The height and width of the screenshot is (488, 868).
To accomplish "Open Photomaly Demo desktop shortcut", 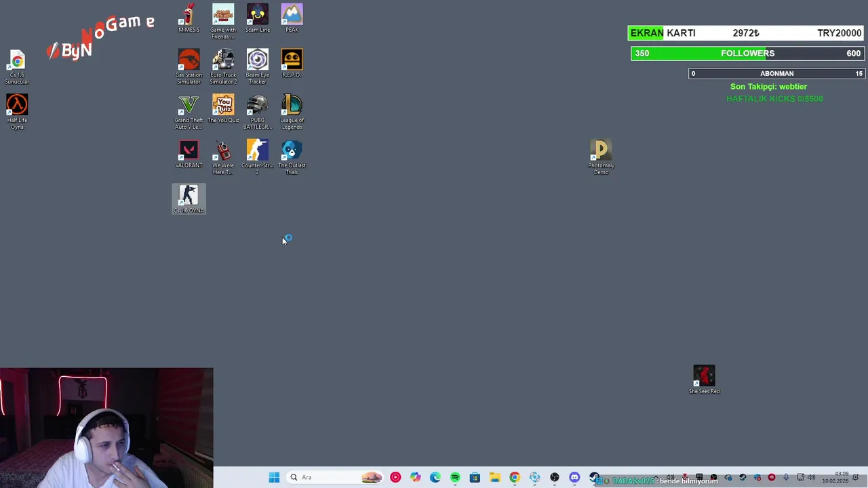I will 601,157.
